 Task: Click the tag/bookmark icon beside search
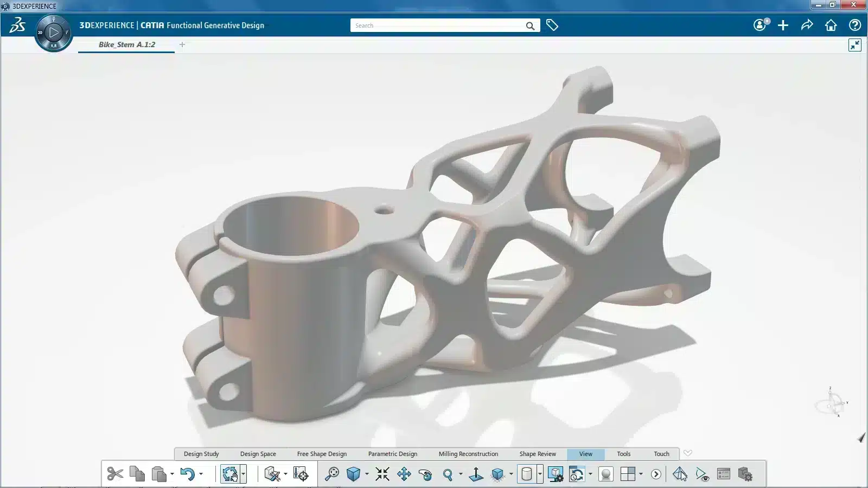pyautogui.click(x=552, y=25)
